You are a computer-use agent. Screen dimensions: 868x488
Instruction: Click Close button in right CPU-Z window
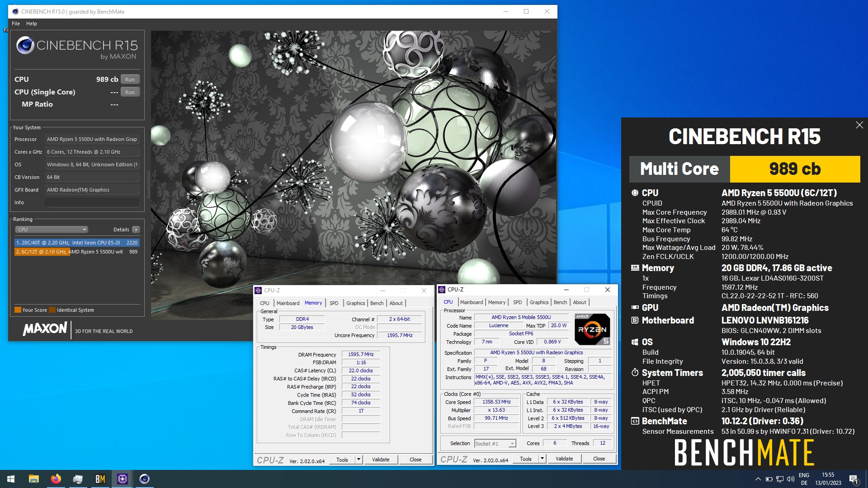599,459
